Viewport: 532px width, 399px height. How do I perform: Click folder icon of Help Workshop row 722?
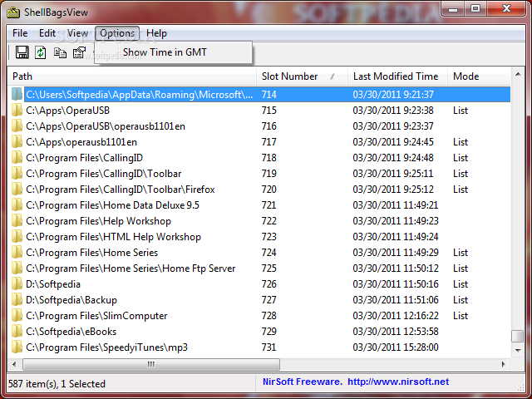17,221
